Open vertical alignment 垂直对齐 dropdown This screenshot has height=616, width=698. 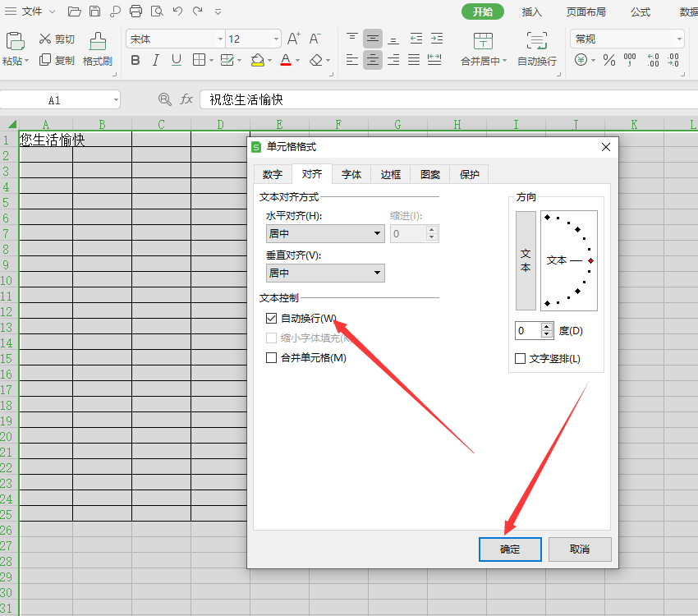point(325,273)
